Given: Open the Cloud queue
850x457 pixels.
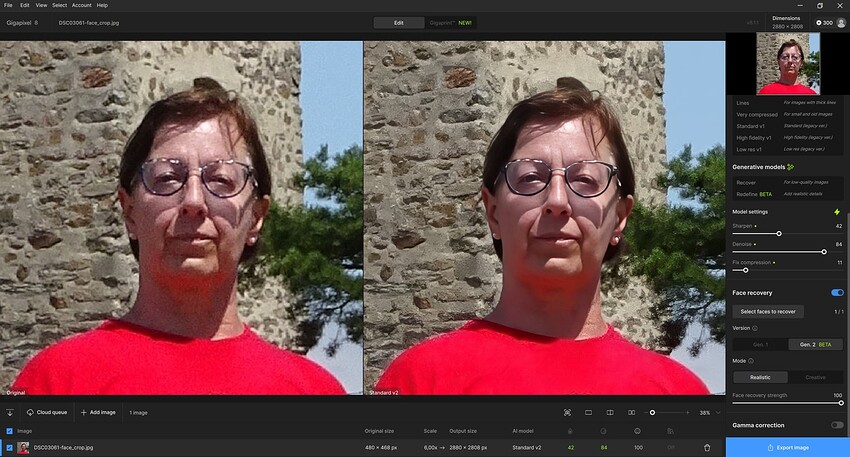Looking at the screenshot, I should (47, 413).
